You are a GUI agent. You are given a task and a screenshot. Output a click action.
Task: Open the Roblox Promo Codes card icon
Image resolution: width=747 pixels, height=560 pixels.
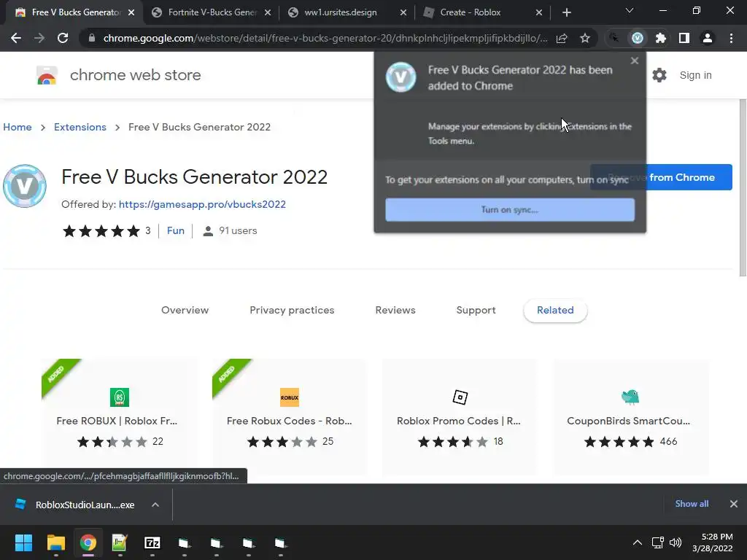[460, 397]
